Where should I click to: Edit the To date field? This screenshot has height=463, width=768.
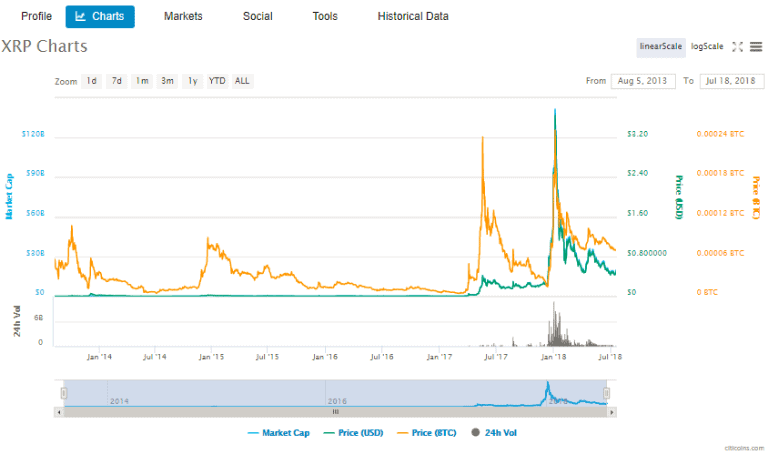tap(731, 81)
